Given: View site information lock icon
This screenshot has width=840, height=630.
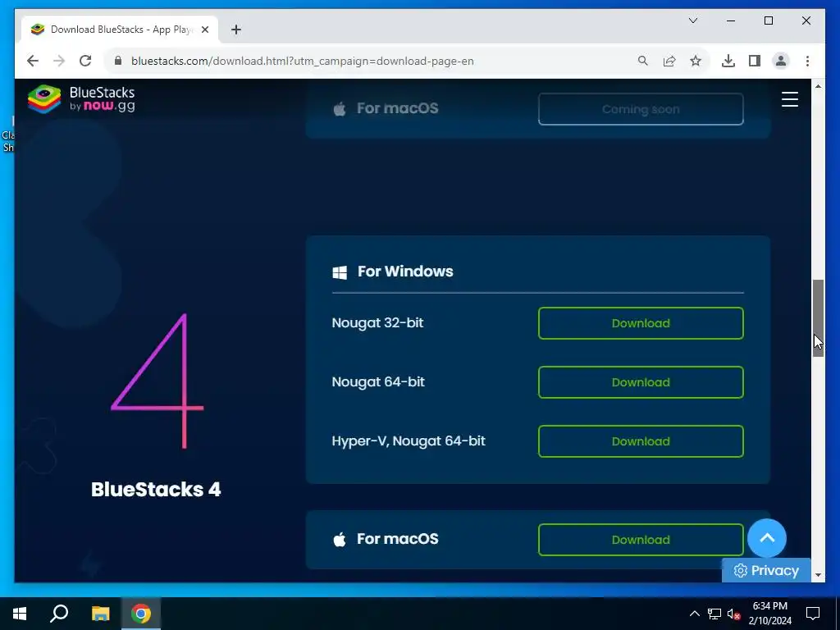Looking at the screenshot, I should pos(118,61).
